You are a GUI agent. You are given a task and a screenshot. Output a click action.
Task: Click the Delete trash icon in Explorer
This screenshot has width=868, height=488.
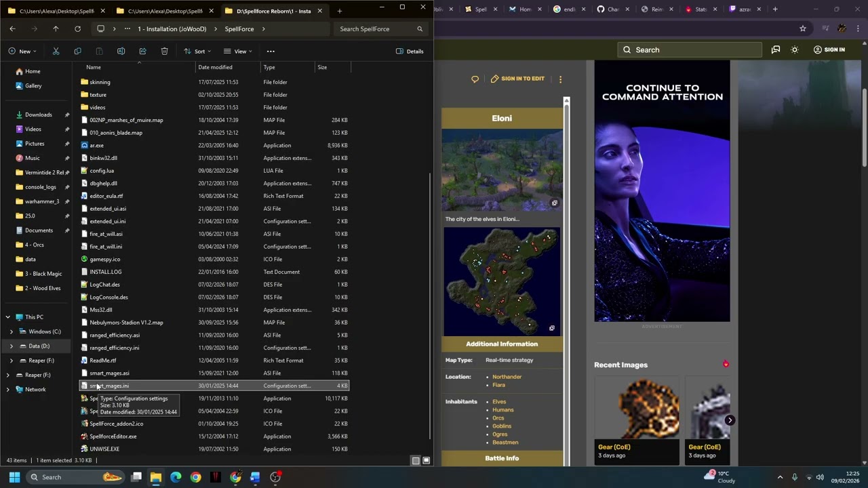coord(164,52)
